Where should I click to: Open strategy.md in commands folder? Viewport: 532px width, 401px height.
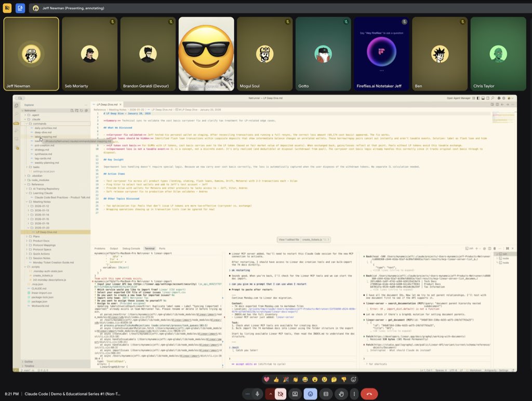pyautogui.click(x=56, y=150)
